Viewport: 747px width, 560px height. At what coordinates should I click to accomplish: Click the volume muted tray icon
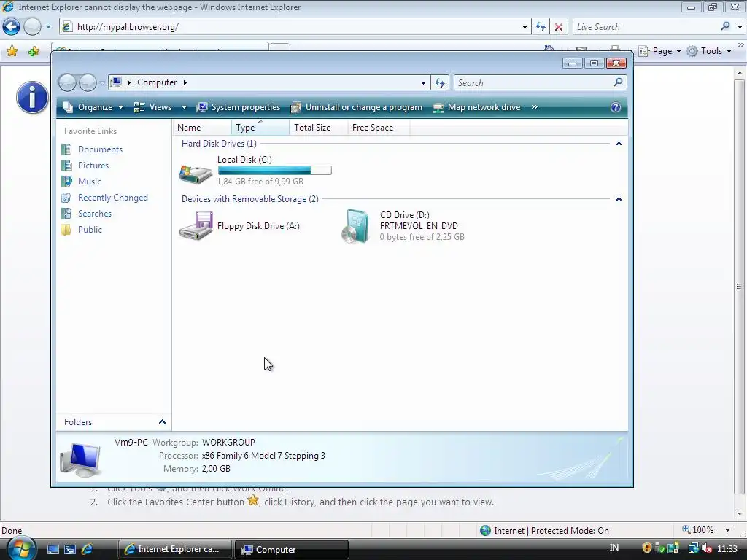pyautogui.click(x=706, y=548)
